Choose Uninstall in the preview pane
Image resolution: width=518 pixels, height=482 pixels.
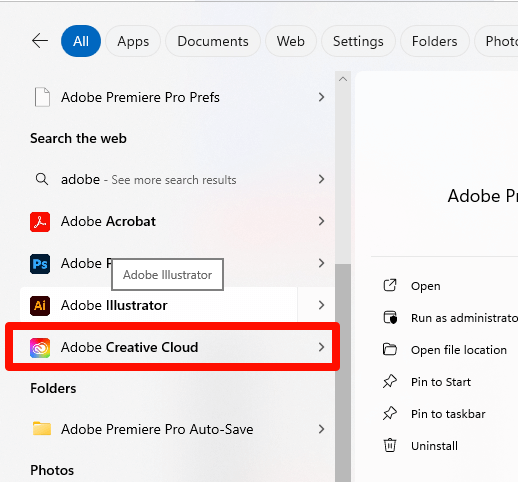click(434, 446)
